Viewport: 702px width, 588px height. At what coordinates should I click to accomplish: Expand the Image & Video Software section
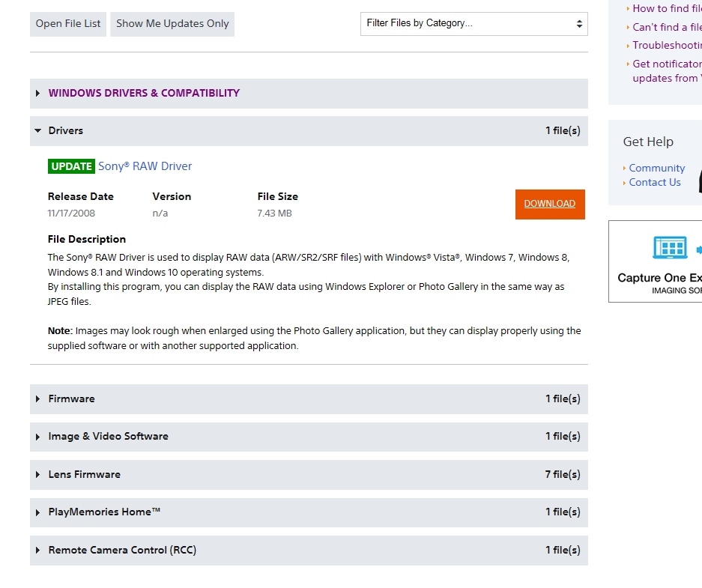tap(309, 436)
